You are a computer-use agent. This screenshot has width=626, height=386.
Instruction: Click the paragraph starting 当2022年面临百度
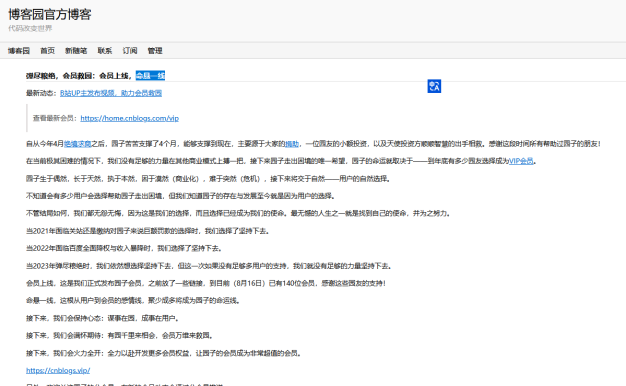[124, 248]
